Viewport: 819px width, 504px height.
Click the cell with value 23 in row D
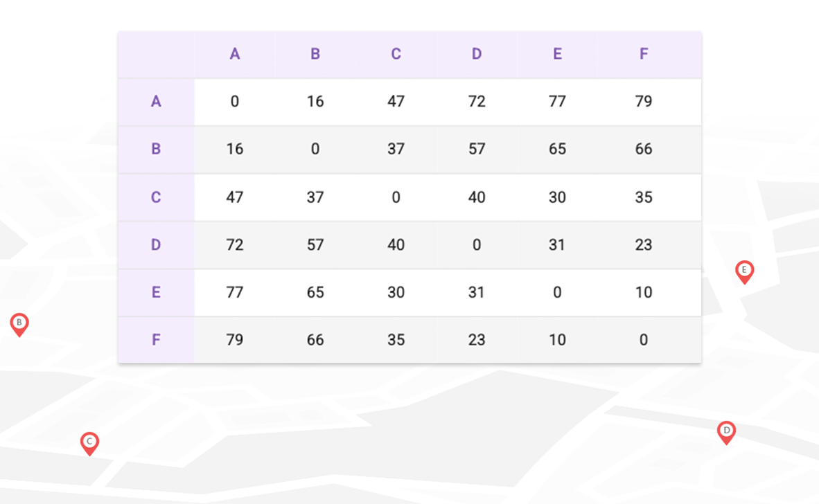point(644,244)
